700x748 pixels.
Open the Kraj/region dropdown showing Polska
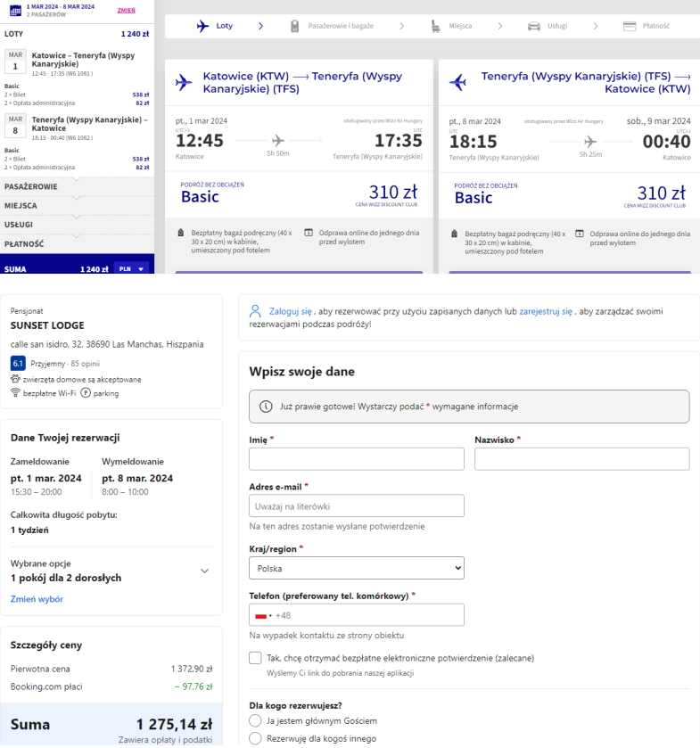(x=357, y=568)
